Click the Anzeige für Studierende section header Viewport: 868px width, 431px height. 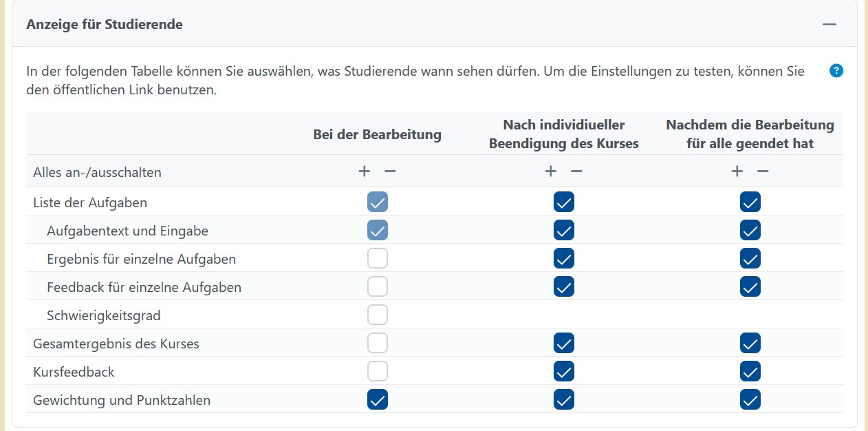coord(105,25)
